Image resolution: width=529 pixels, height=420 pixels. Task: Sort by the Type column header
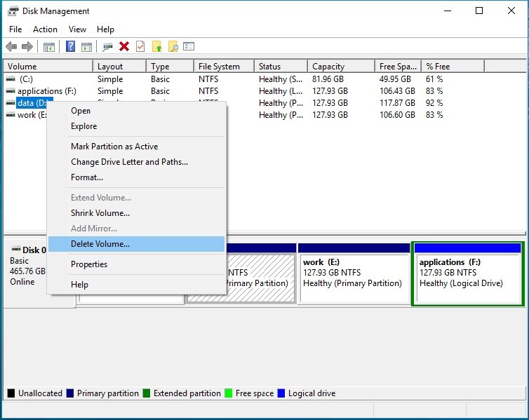170,67
